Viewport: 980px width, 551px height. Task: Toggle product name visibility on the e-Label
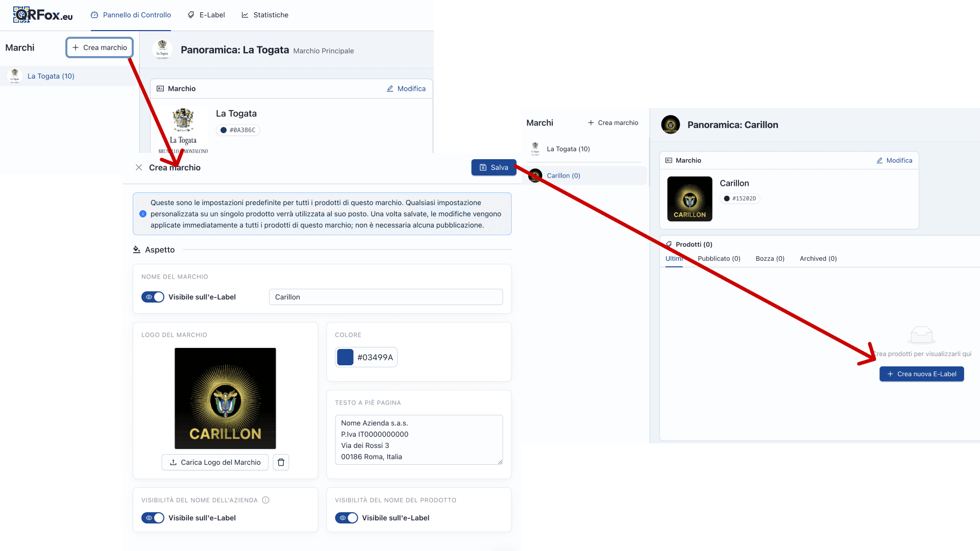pos(346,518)
